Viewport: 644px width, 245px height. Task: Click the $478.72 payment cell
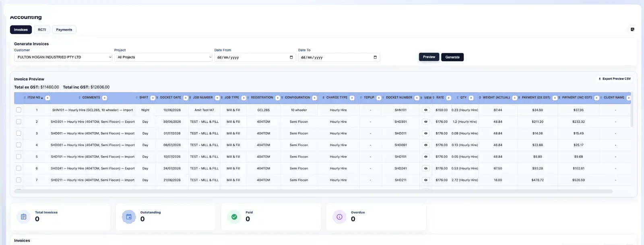[537, 180]
